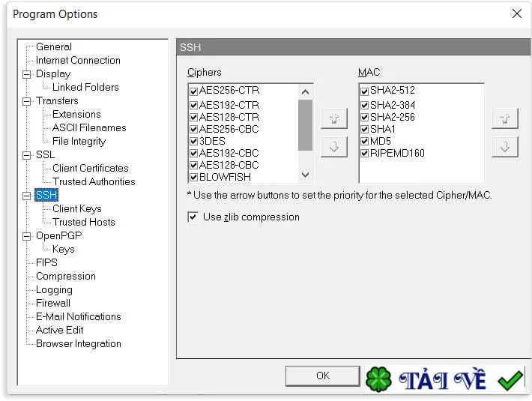This screenshot has width=532, height=401.
Task: Disable the SHA1 MAC
Action: 365,129
